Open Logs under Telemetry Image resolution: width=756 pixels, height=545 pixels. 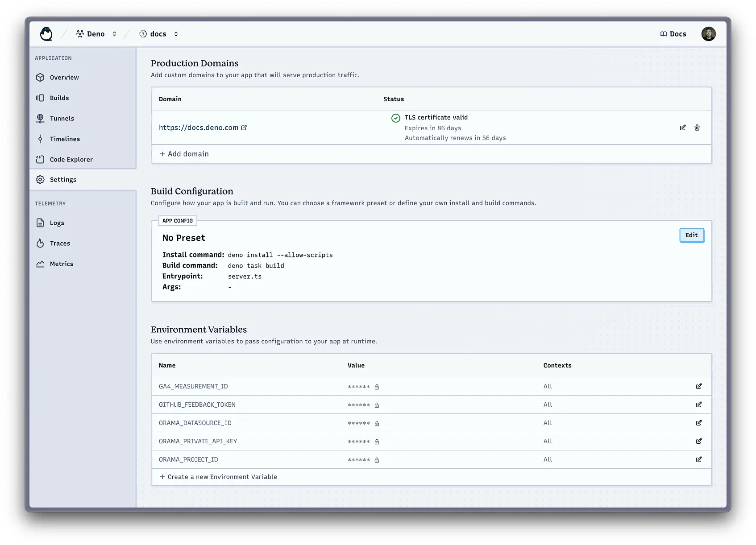point(57,223)
